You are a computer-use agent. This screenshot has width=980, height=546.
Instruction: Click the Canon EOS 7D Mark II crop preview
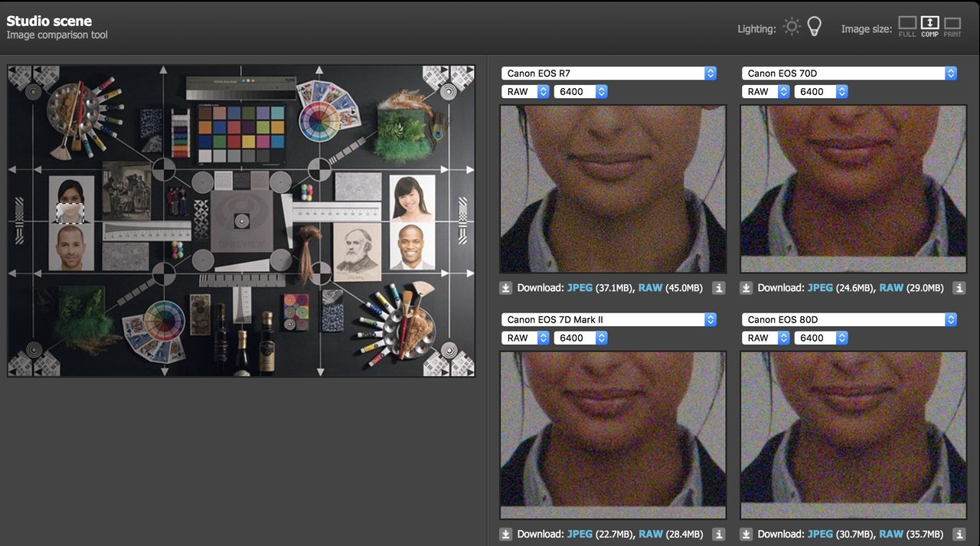click(612, 435)
